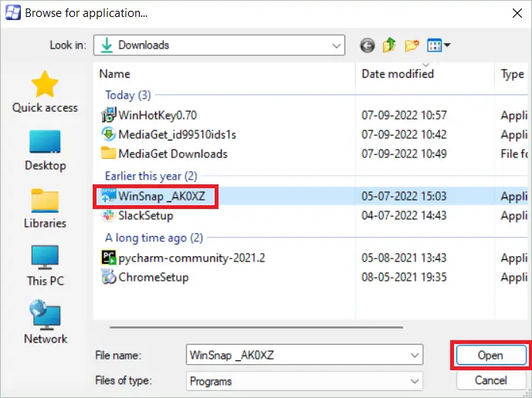Click date 05-08-2021 13:43
The width and height of the screenshot is (532, 398).
pyautogui.click(x=404, y=258)
